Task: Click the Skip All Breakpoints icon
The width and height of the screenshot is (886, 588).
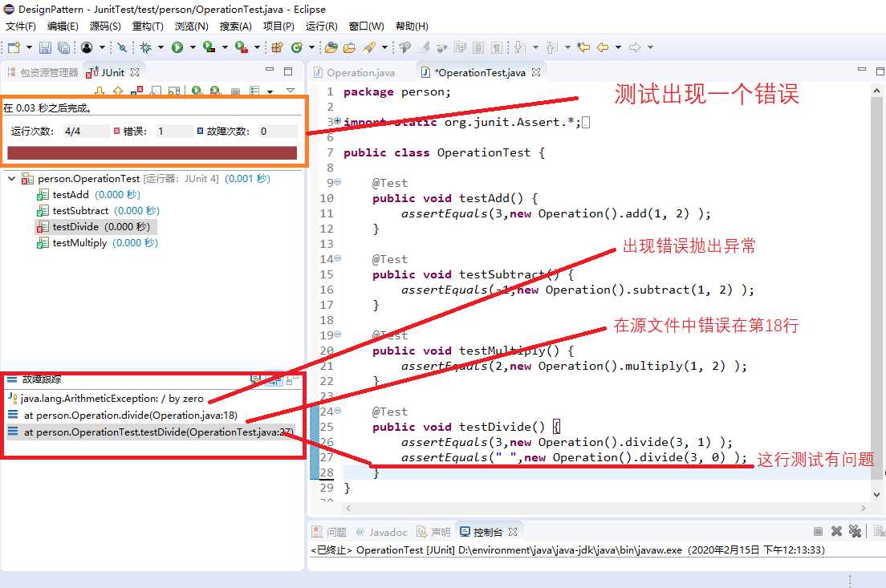Action: tap(121, 47)
